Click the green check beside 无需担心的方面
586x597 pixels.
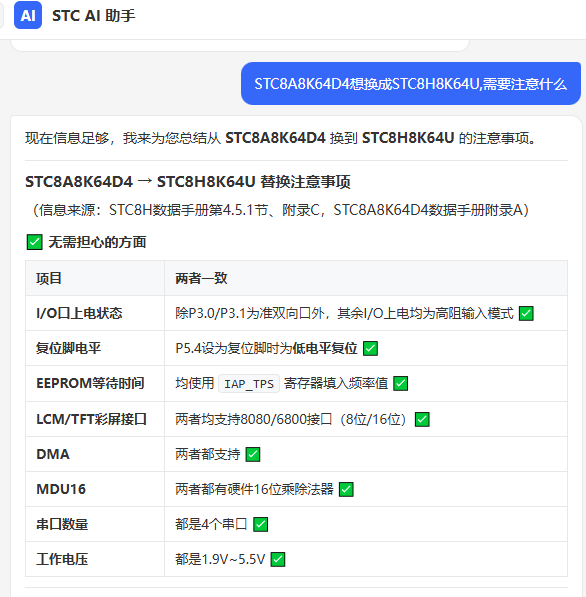point(34,242)
